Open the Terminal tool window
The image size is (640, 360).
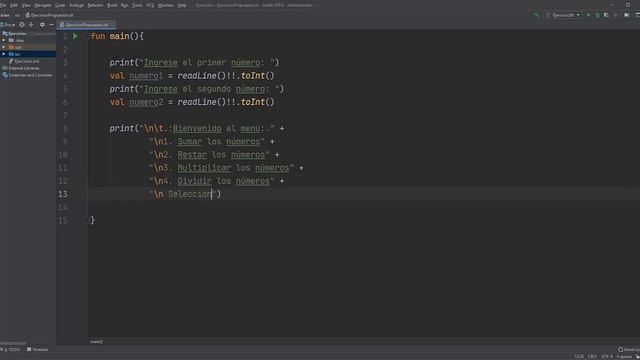38,350
